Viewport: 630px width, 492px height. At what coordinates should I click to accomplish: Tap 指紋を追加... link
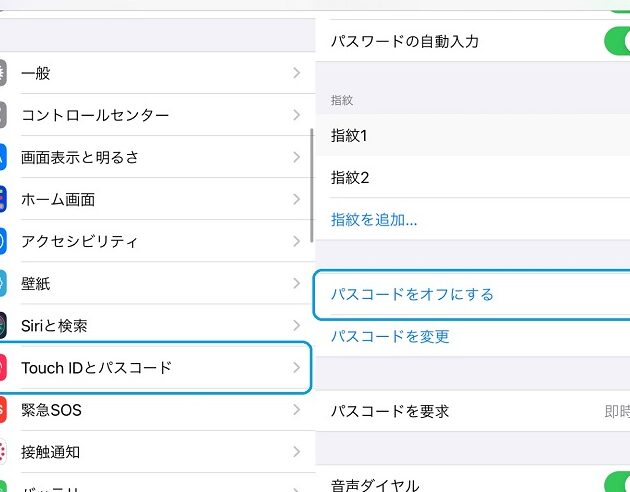click(x=374, y=220)
